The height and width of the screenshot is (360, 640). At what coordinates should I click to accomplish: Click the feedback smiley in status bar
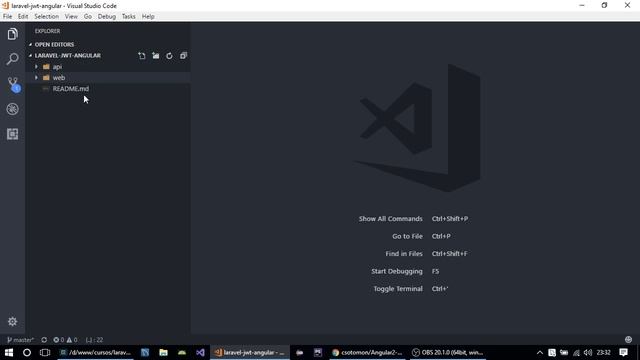point(628,340)
